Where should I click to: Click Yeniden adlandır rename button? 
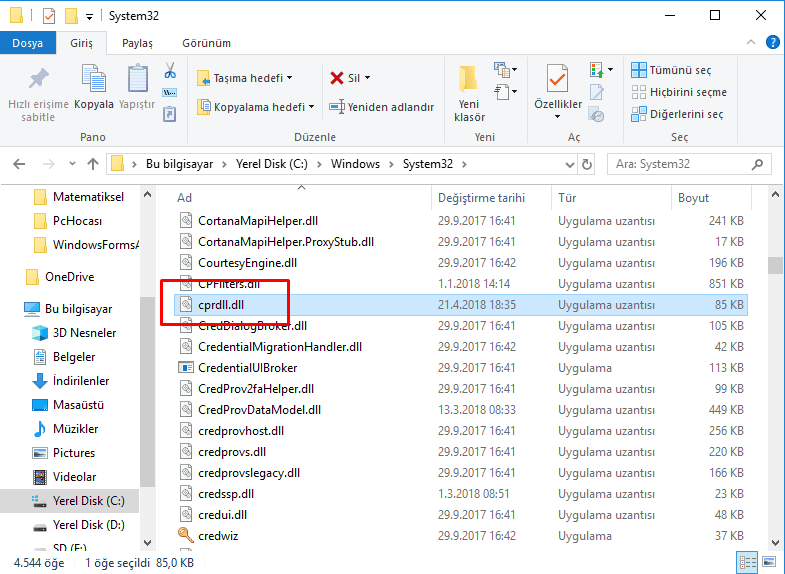pyautogui.click(x=382, y=107)
